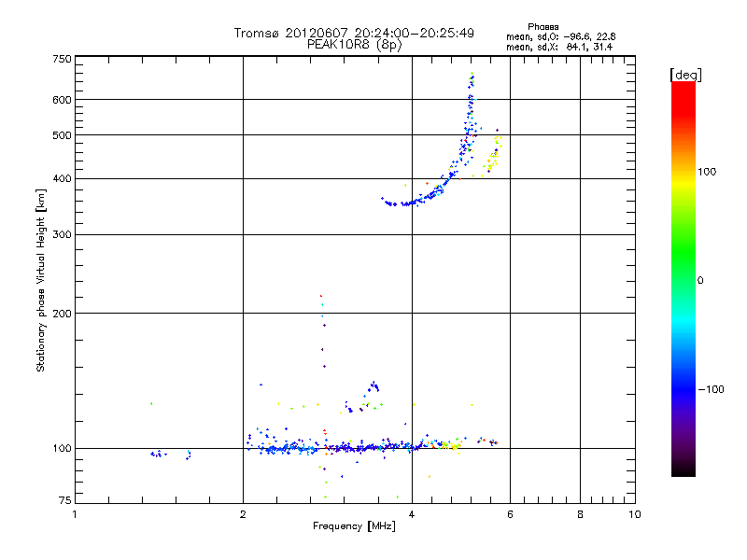The width and height of the screenshot is (747, 560).
Task: Click the colorbar tick label '0'
Action: point(699,281)
